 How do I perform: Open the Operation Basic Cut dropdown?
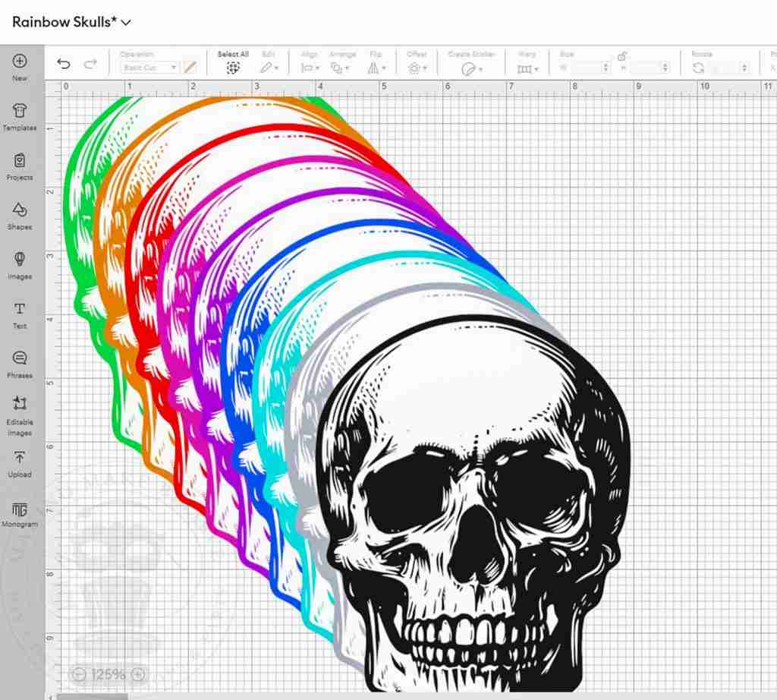pos(149,68)
